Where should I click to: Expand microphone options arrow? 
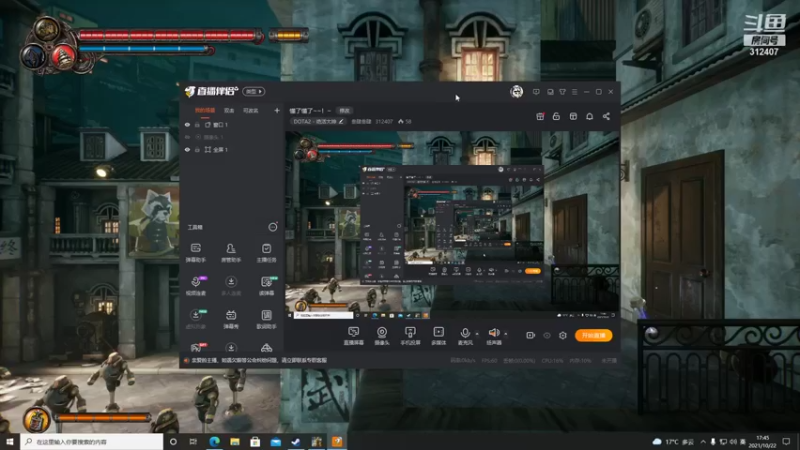tap(477, 334)
